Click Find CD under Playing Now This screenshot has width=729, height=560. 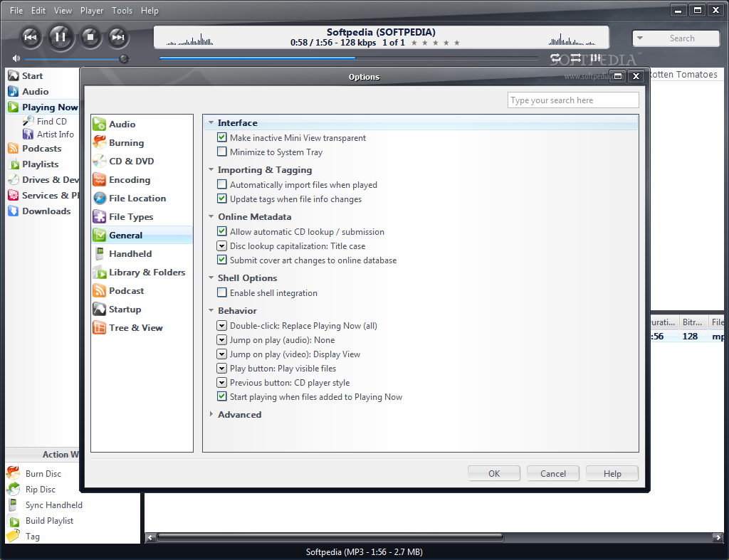click(x=51, y=121)
